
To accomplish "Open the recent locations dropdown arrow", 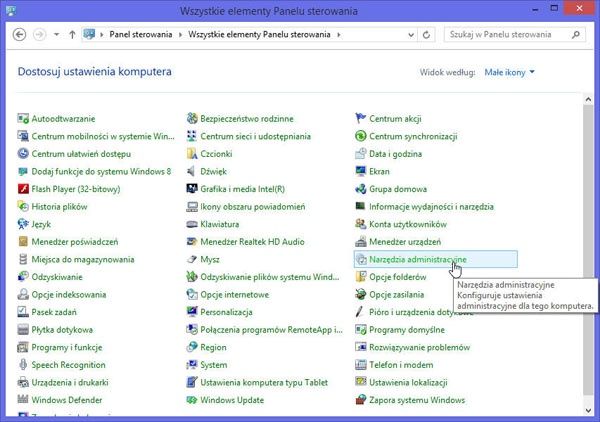I will [x=56, y=34].
